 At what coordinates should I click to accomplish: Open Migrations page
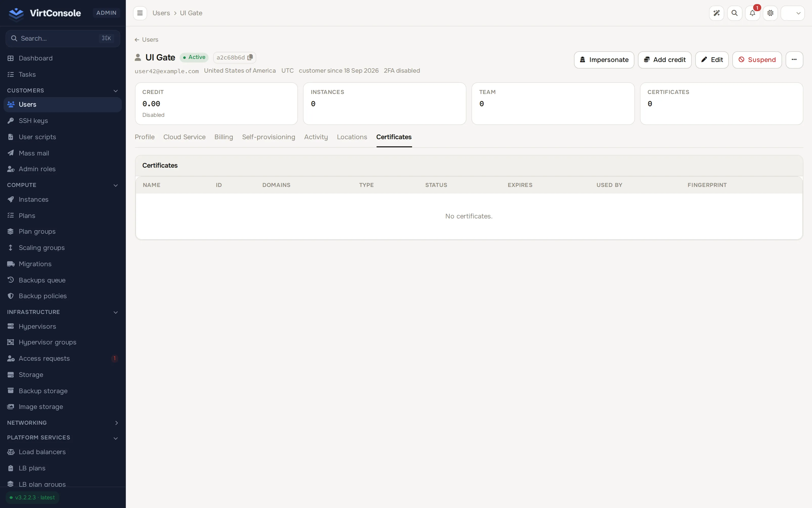point(63,264)
